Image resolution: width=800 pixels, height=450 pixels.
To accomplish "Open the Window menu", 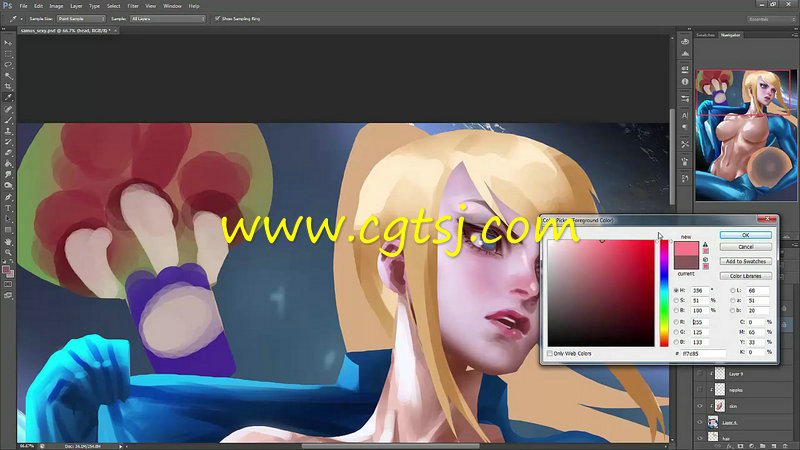I will pyautogui.click(x=172, y=6).
